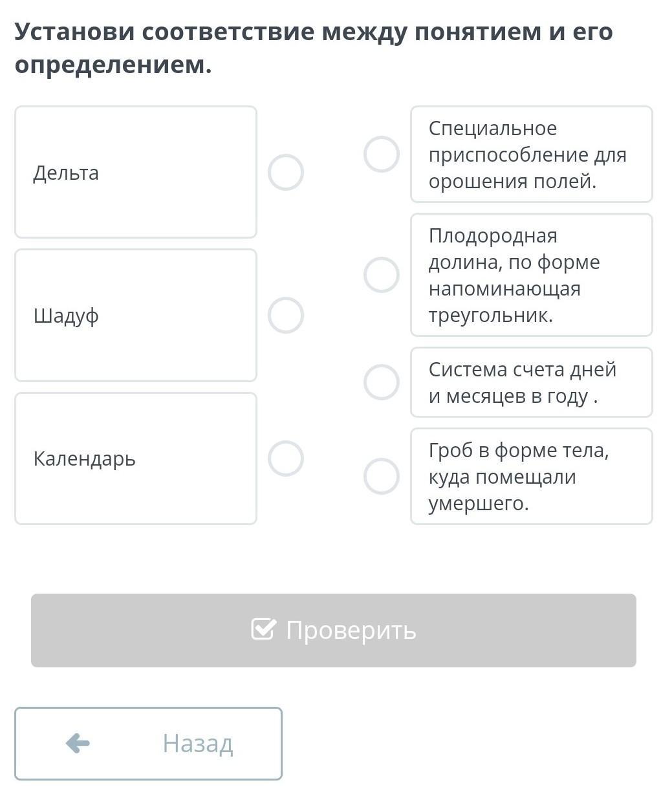Click the Календарь term card

(136, 458)
